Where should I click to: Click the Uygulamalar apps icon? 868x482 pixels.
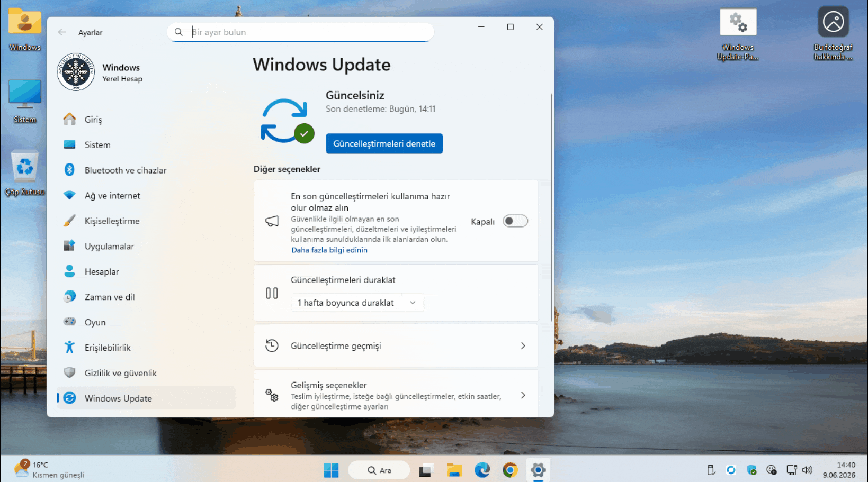pos(69,246)
